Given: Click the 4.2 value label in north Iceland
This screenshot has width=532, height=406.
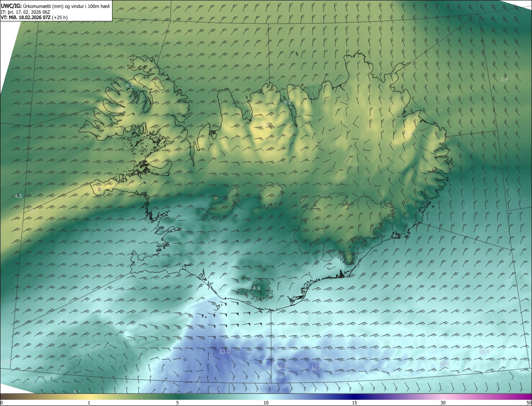Looking at the screenshot, I should [x=288, y=102].
